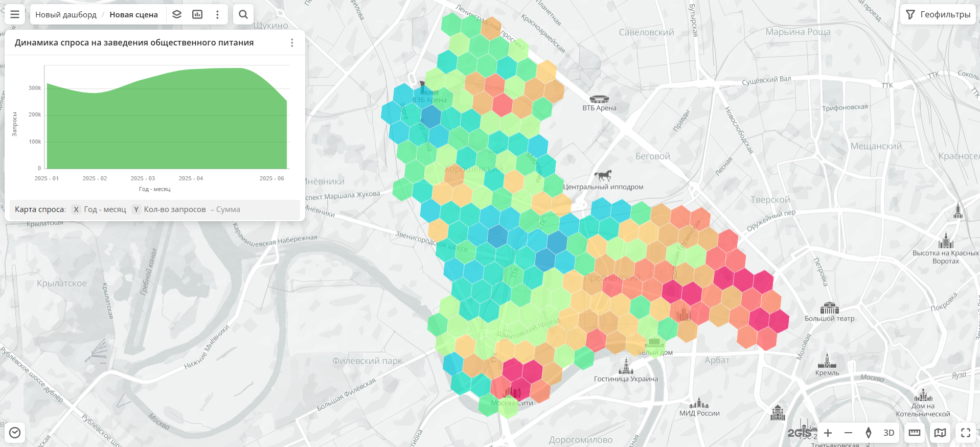The image size is (980, 447).
Task: Zoom in the map with plus
Action: tap(828, 433)
